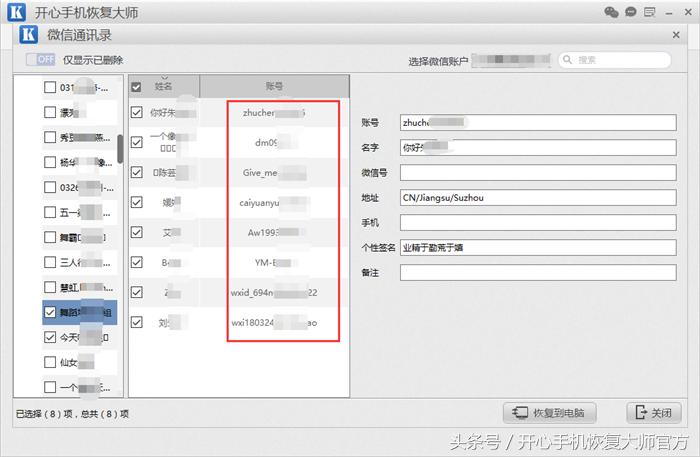Close the 微信通讯录 dialog
Image resolution: width=700 pixels, height=457 pixels.
pos(676,35)
